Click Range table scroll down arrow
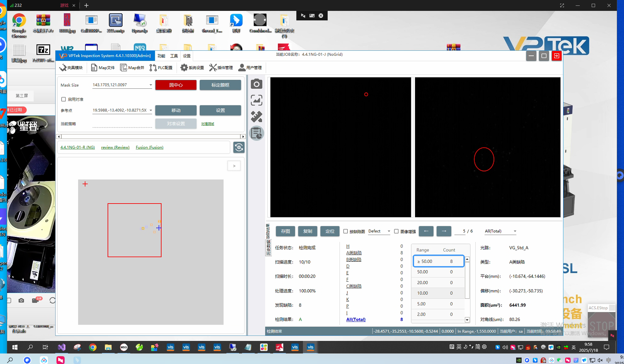624x364 pixels. (467, 320)
